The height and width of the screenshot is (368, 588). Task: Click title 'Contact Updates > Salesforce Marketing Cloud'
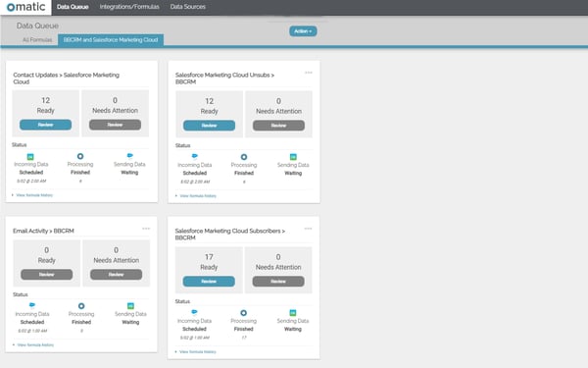click(66, 79)
